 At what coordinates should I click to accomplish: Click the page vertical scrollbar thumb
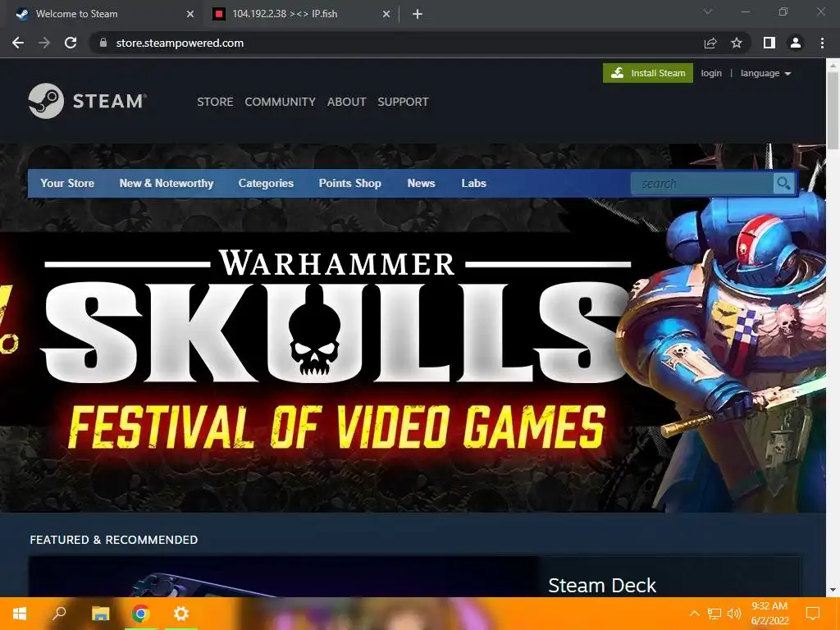tap(833, 110)
